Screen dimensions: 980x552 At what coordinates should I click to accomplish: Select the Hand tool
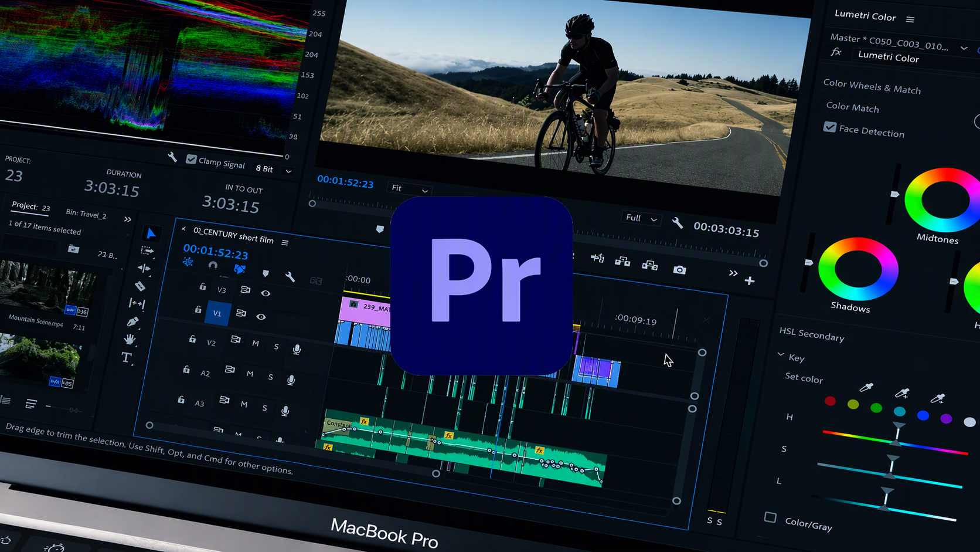coord(130,339)
